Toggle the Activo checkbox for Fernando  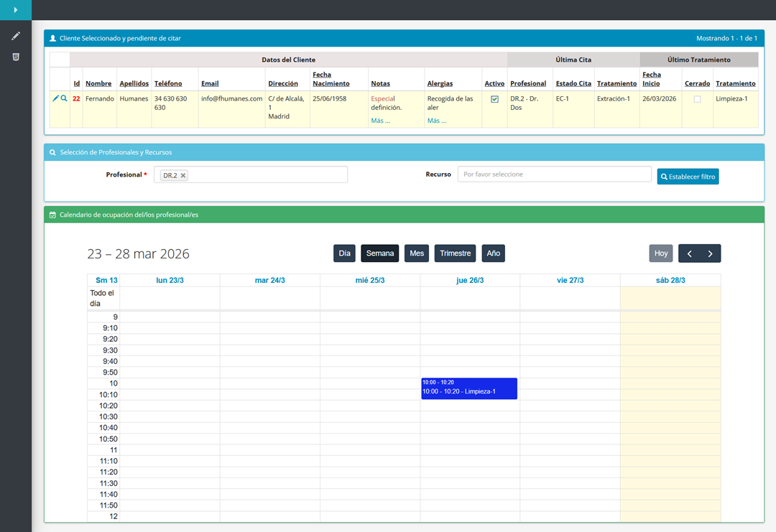pyautogui.click(x=494, y=100)
